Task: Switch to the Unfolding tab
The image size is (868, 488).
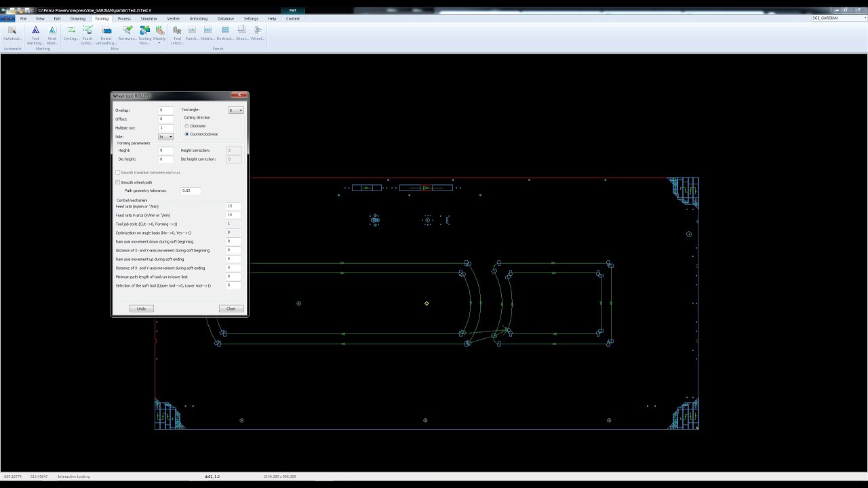Action: [x=199, y=18]
